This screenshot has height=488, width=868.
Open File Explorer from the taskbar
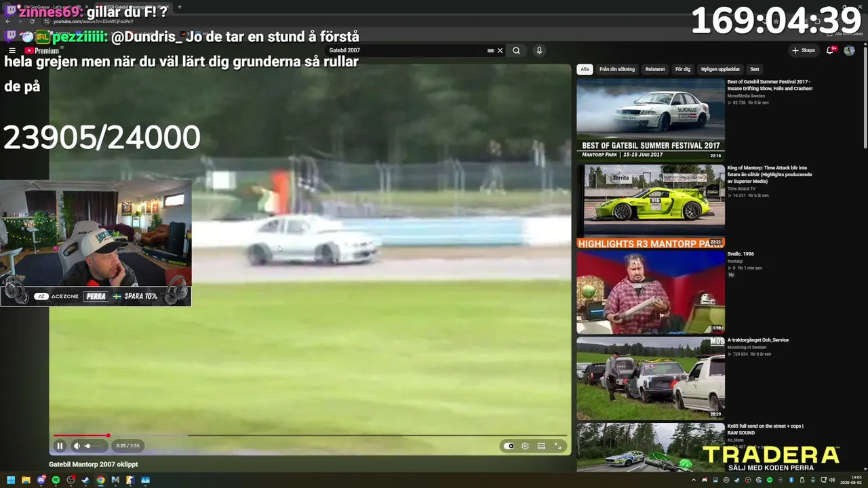point(26,481)
